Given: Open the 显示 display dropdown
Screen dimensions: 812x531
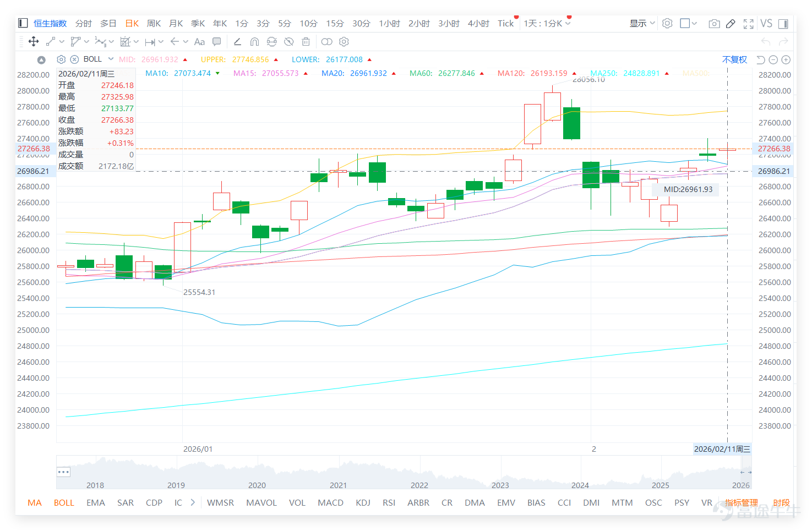Looking at the screenshot, I should pos(642,23).
